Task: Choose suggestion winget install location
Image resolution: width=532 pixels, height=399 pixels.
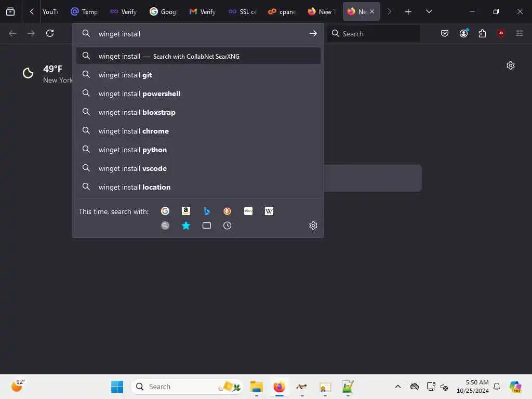Action: [x=198, y=187]
